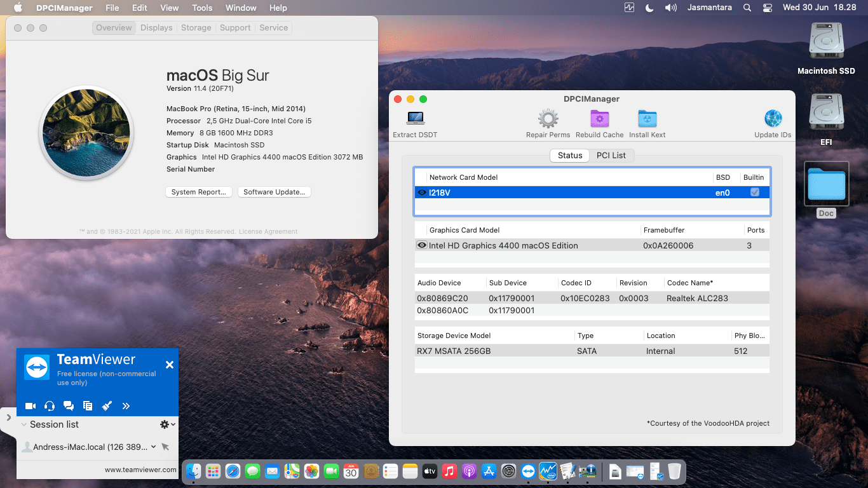Click the TeamViewer whiteboard brush icon
The image size is (868, 488).
[107, 406]
